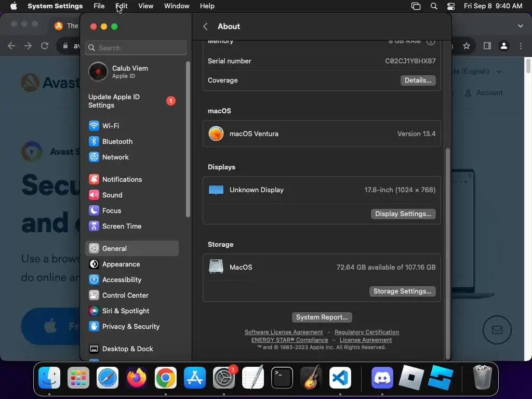The width and height of the screenshot is (532, 399).
Task: Click the serial number value C02CJ1Y8HX87
Action: pyautogui.click(x=410, y=61)
